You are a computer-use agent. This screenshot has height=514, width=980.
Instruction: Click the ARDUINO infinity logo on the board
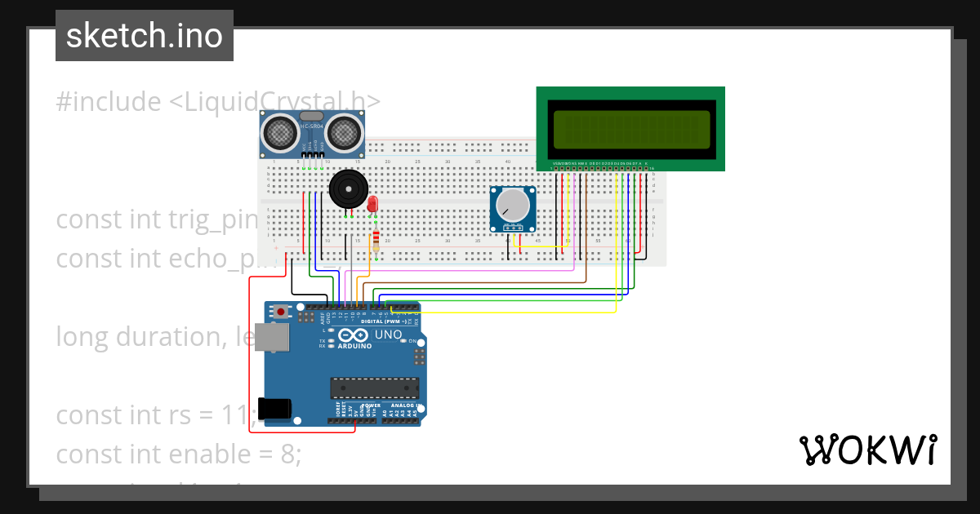point(353,335)
